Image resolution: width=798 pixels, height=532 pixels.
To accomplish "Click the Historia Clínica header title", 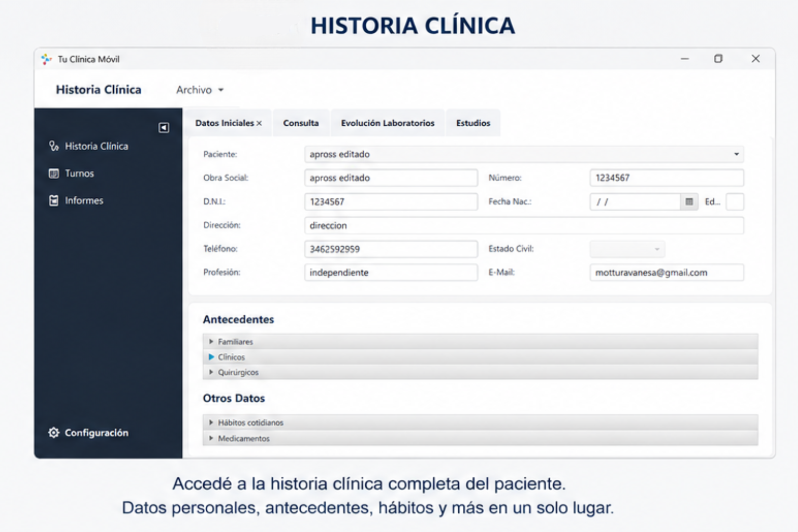I will (x=99, y=89).
